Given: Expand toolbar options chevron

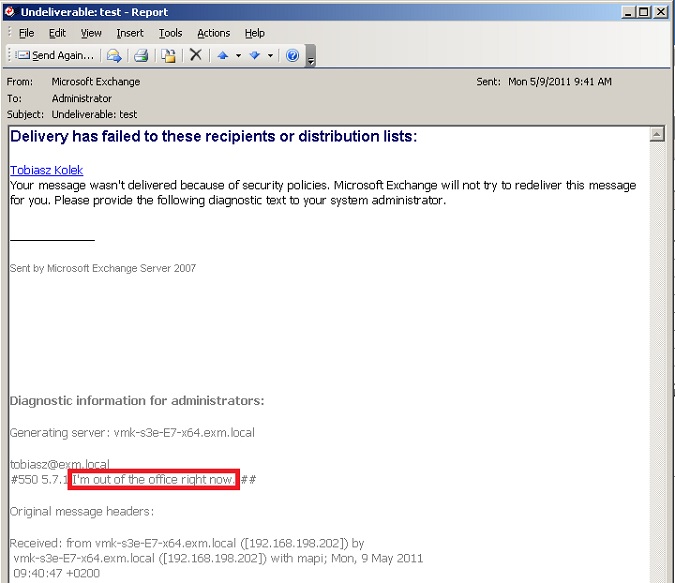Looking at the screenshot, I should point(310,56).
